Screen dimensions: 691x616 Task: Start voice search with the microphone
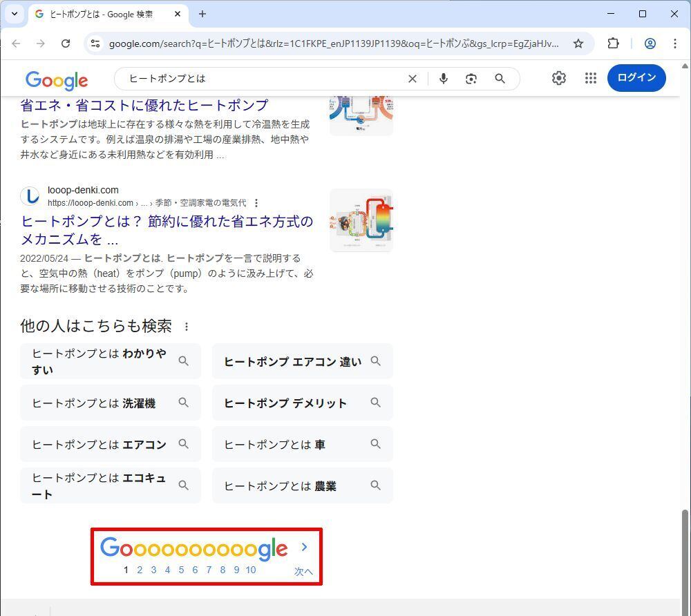coord(444,79)
